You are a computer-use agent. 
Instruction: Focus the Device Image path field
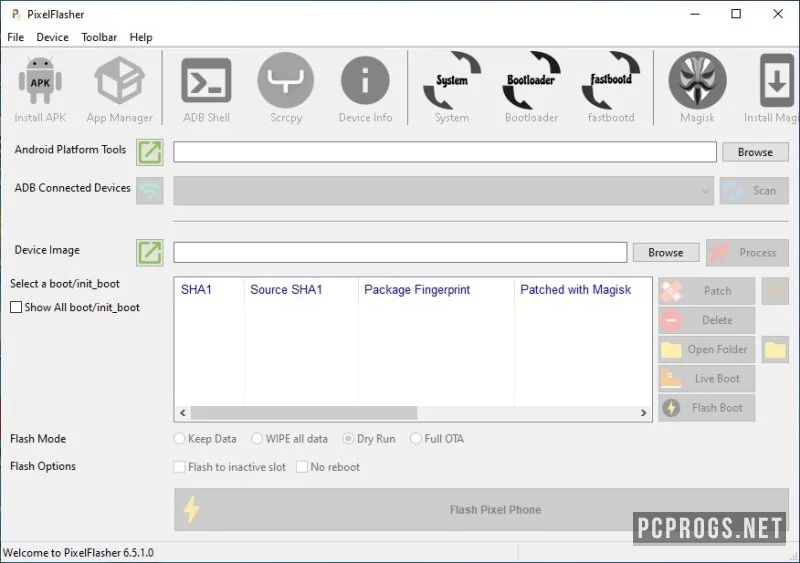[400, 253]
